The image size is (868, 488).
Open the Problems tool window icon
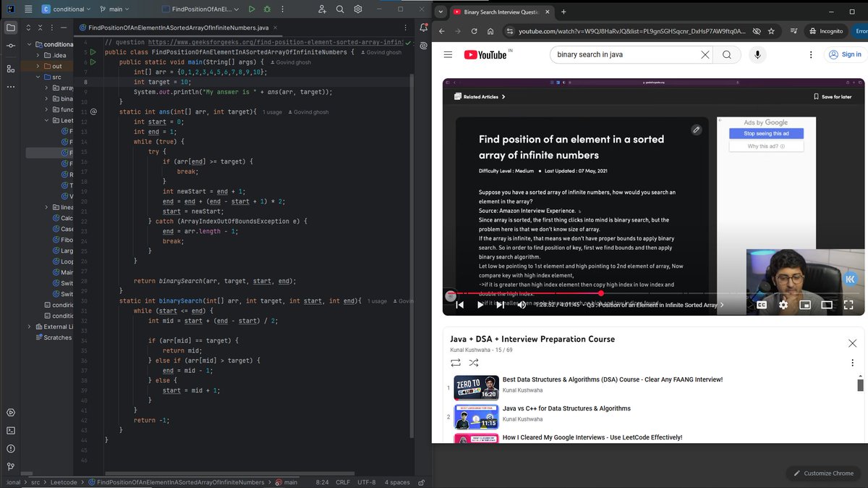pos(10,448)
